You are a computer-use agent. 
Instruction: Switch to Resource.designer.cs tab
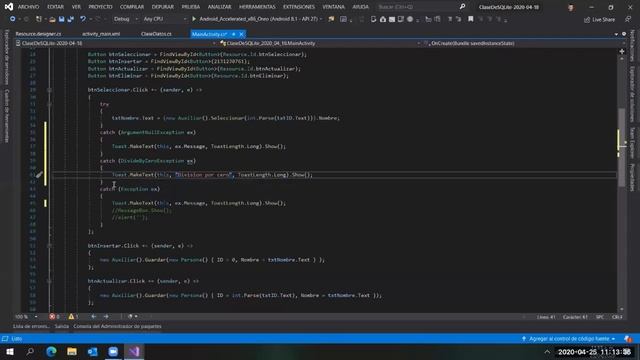[x=38, y=34]
